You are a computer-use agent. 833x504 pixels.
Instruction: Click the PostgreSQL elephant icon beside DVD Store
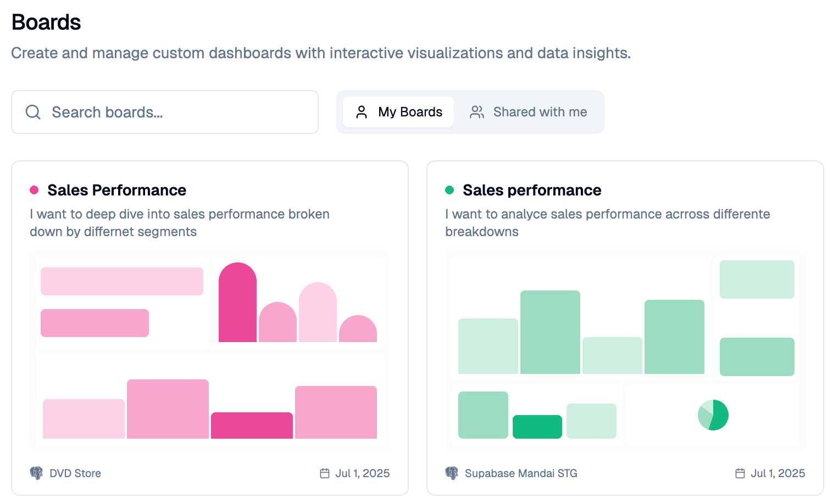point(36,473)
